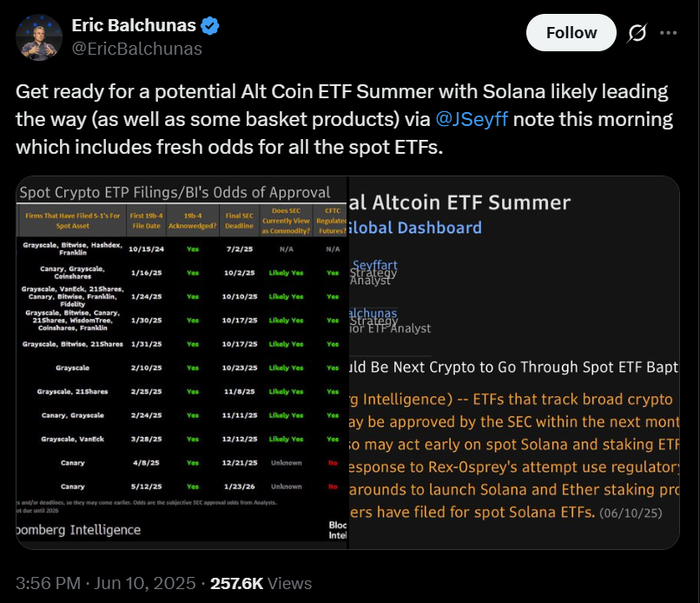The height and width of the screenshot is (603, 700).
Task: Click the tweet text about Alt Coin ETF Summer
Action: [339, 119]
